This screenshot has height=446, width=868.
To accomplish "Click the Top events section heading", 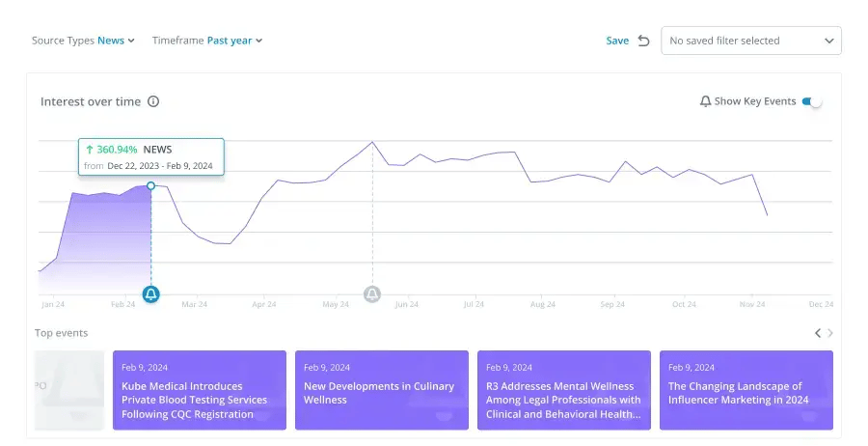I will 62,333.
